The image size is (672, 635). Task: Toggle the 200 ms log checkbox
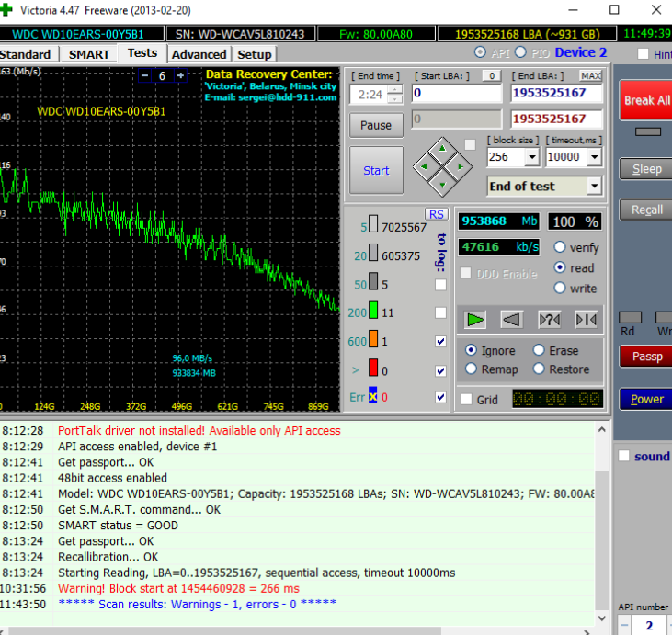[440, 312]
